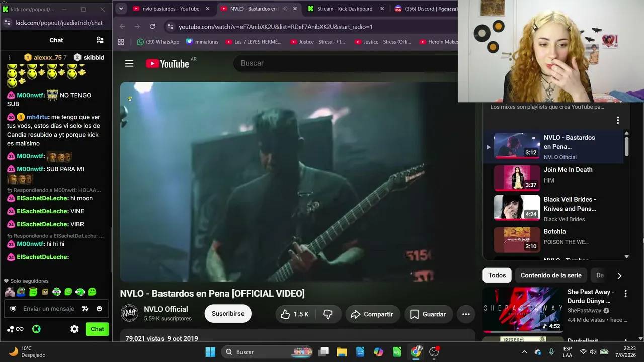Viewport: 644px width, 362px height.
Task: Open more actions menu beside Guardar
Action: click(x=466, y=314)
